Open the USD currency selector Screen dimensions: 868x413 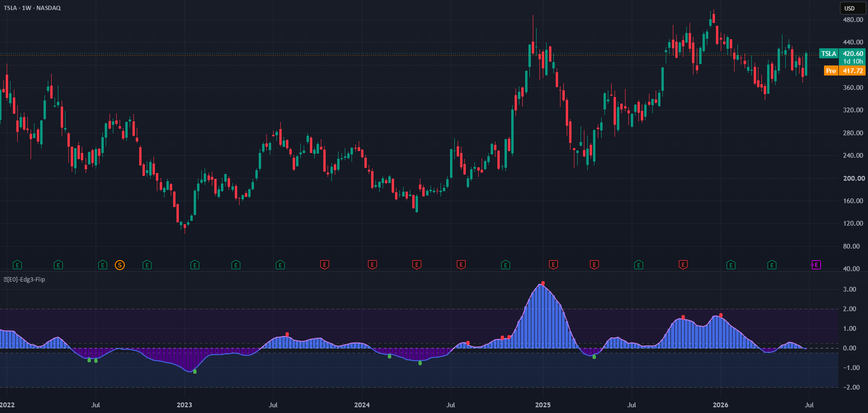(x=853, y=8)
